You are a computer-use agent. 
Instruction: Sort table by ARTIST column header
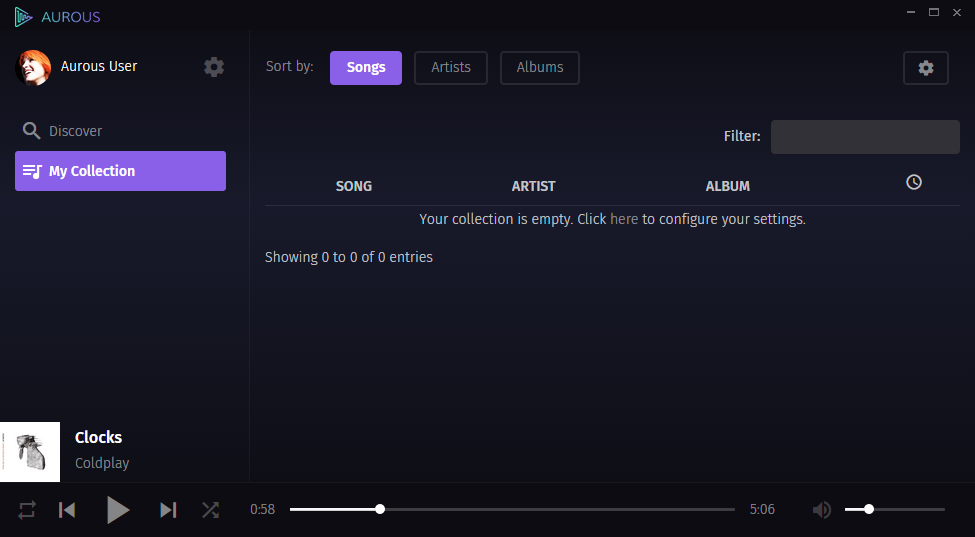click(x=534, y=186)
